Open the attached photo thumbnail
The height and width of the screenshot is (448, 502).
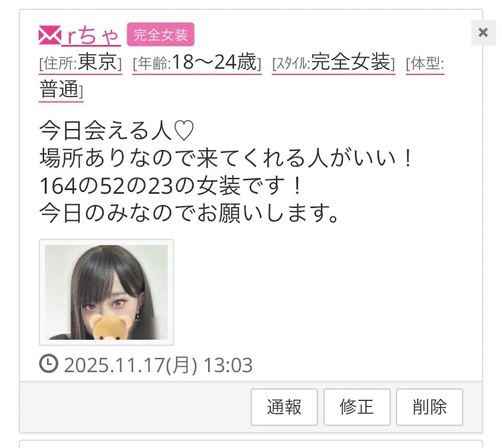click(106, 292)
